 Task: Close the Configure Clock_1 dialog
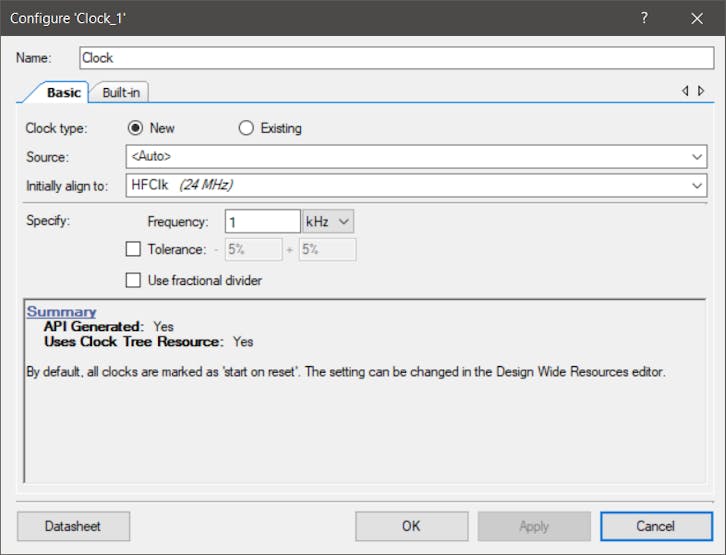point(697,18)
